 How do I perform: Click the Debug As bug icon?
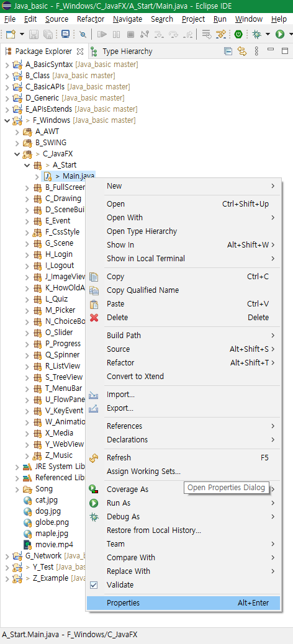tap(94, 517)
